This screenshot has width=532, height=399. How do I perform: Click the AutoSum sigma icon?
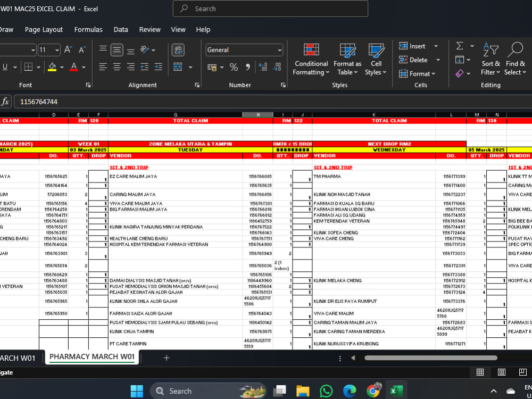tap(460, 46)
